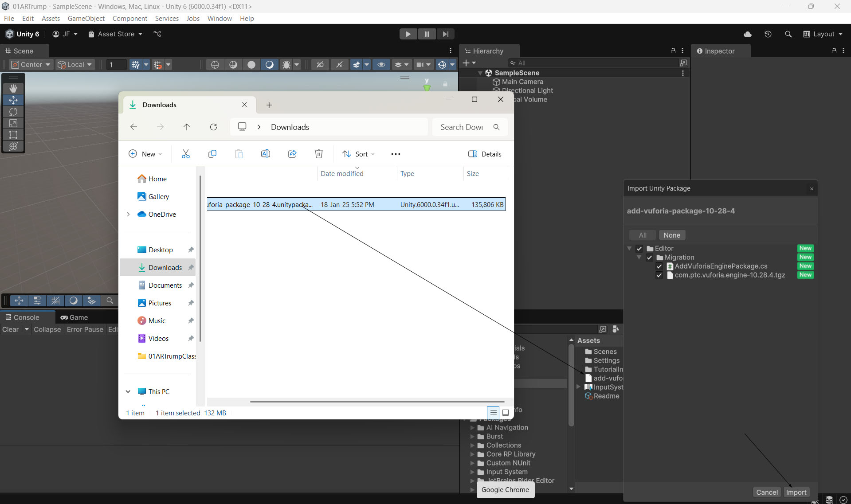Click the Pause button in Unity toolbar
The height and width of the screenshot is (504, 851).
pyautogui.click(x=427, y=34)
